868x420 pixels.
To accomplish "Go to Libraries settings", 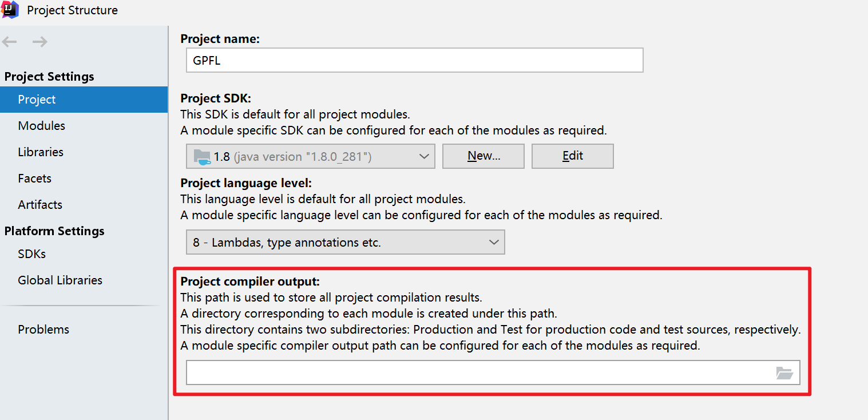I will pyautogui.click(x=41, y=152).
